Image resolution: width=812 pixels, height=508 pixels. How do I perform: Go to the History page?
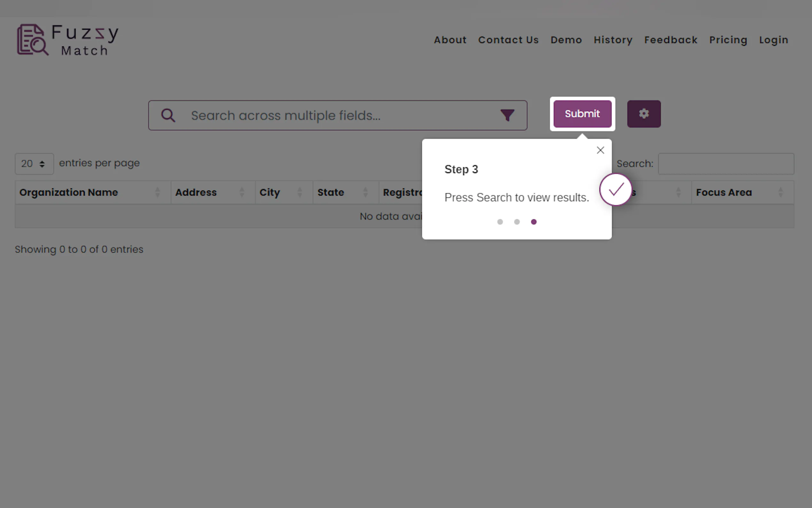pos(613,40)
